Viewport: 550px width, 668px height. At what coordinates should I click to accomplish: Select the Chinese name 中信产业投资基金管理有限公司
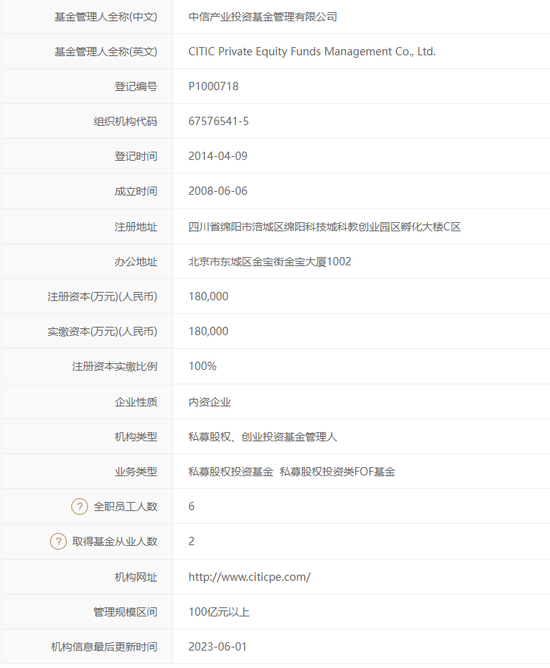coord(262,17)
